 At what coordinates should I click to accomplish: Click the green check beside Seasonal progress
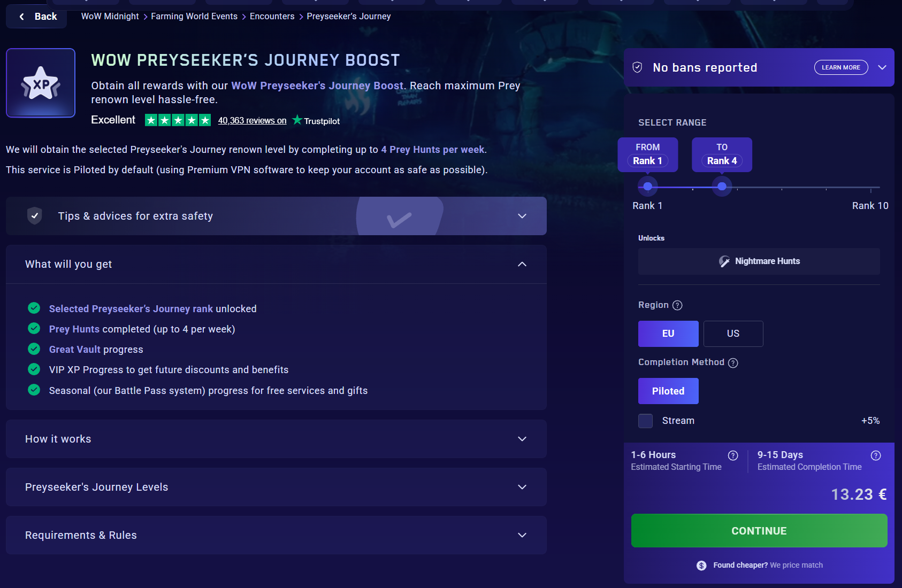coord(34,390)
